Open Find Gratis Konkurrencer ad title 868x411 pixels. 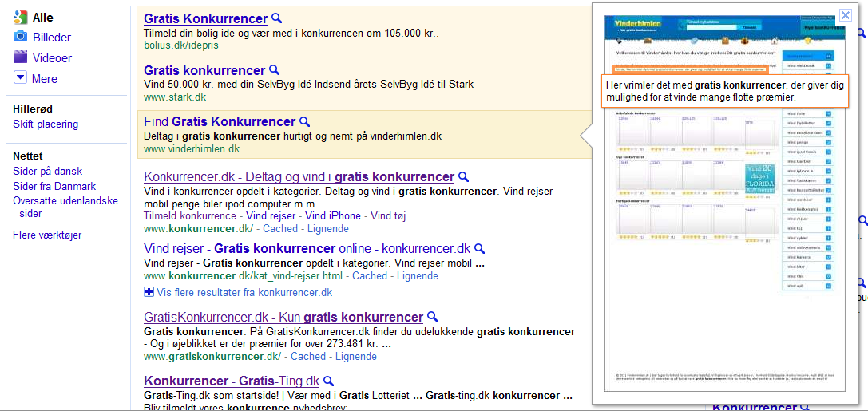(220, 121)
